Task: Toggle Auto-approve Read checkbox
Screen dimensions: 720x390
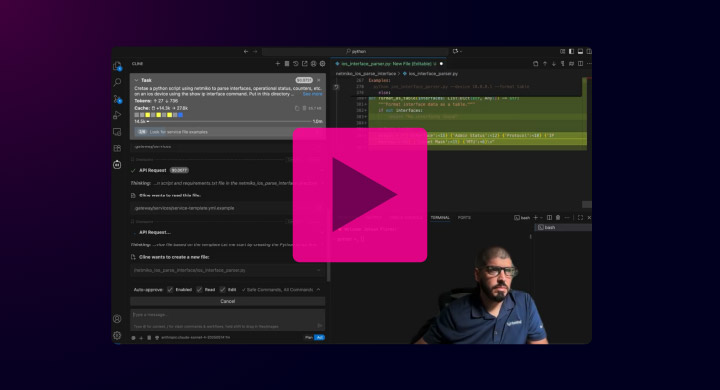Action: (x=199, y=290)
